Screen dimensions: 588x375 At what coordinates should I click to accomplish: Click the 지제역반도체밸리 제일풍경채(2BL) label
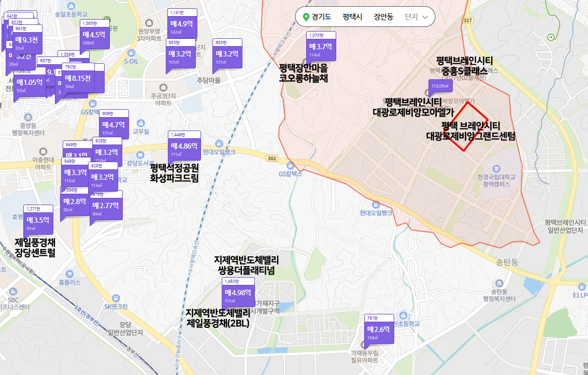click(x=218, y=318)
